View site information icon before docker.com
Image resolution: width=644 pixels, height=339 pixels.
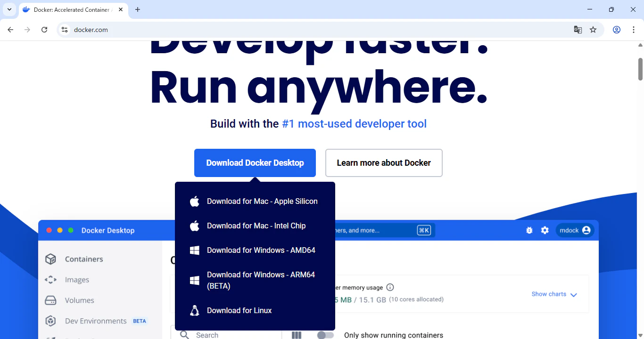click(x=65, y=30)
